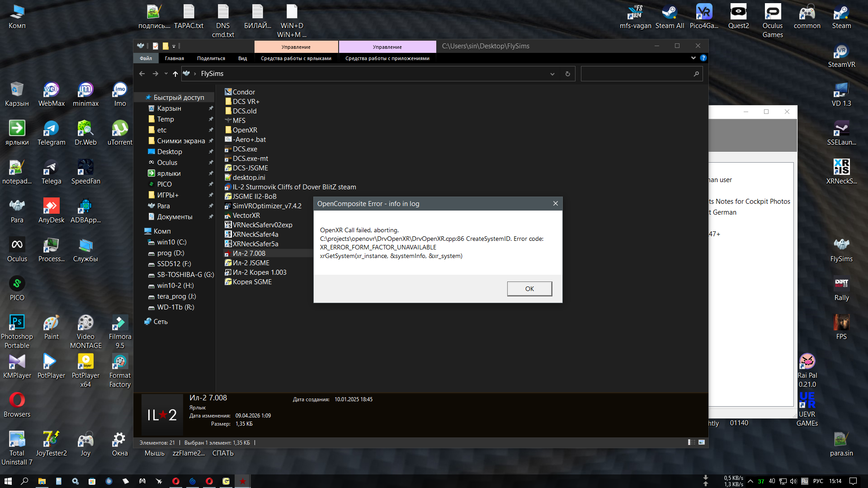Select the DCS VR+ folder

[242, 102]
